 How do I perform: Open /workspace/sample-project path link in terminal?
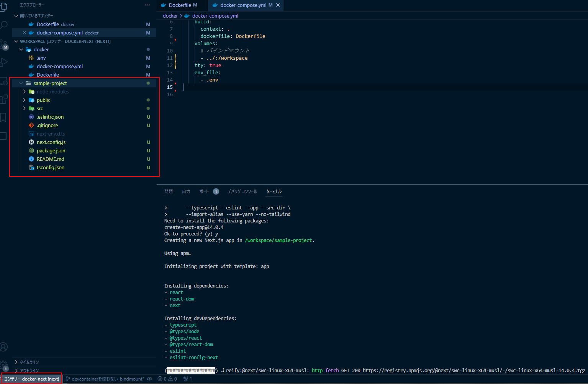[279, 240]
